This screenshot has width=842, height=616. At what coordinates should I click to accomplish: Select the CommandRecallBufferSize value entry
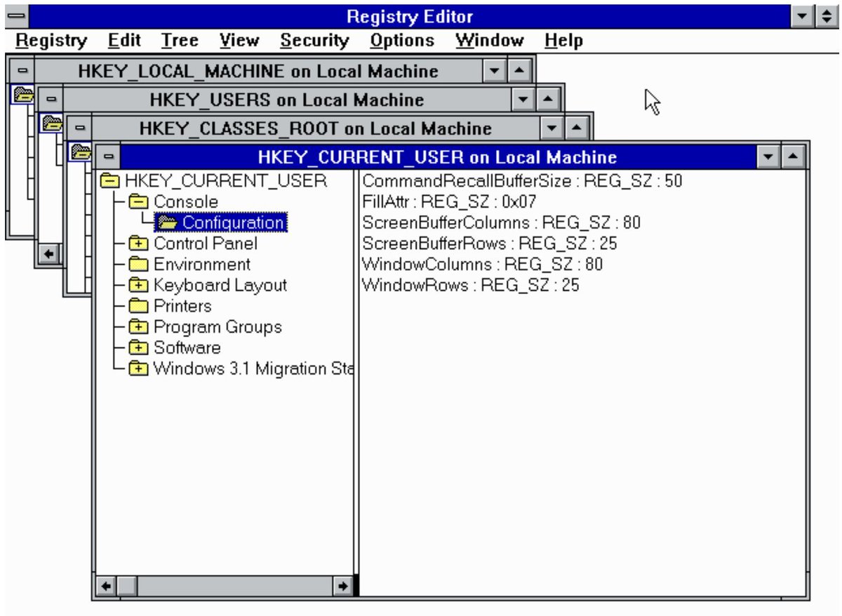[x=522, y=181]
